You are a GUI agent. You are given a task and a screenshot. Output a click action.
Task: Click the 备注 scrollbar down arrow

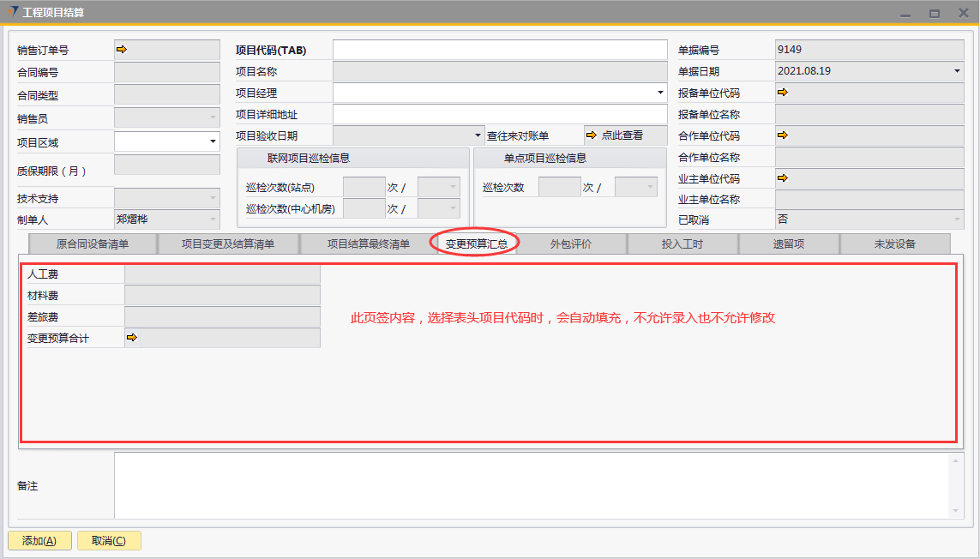[x=957, y=511]
